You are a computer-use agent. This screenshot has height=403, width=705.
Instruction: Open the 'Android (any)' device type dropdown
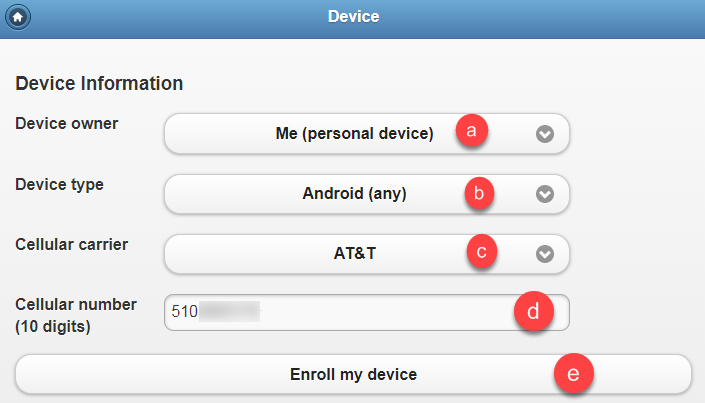point(355,194)
